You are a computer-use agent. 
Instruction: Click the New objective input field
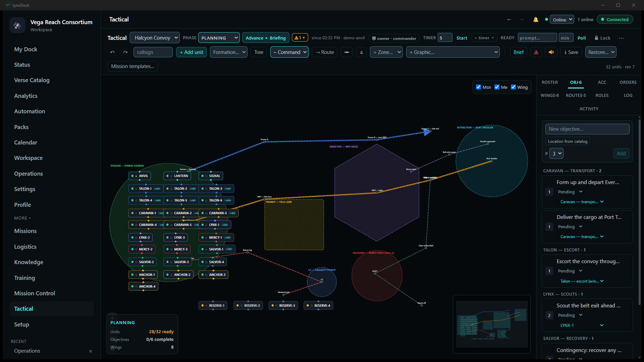(587, 129)
